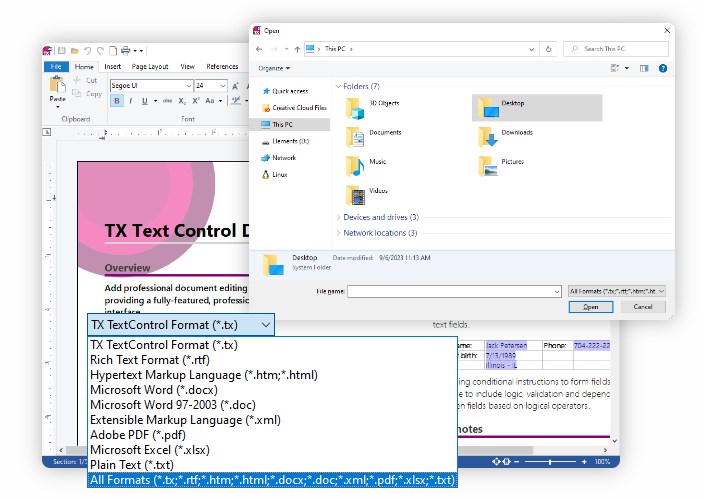Switch to the Insert ribbon tab

click(113, 66)
